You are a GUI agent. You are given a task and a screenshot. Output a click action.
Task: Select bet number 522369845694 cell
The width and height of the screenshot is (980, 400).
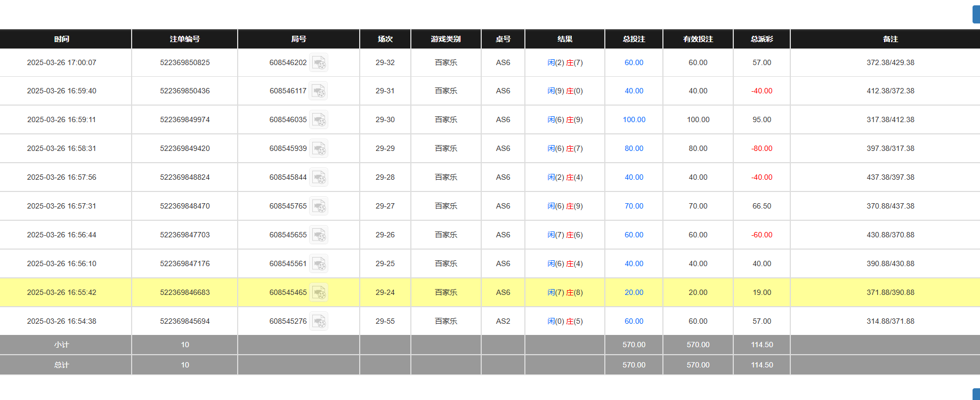184,321
